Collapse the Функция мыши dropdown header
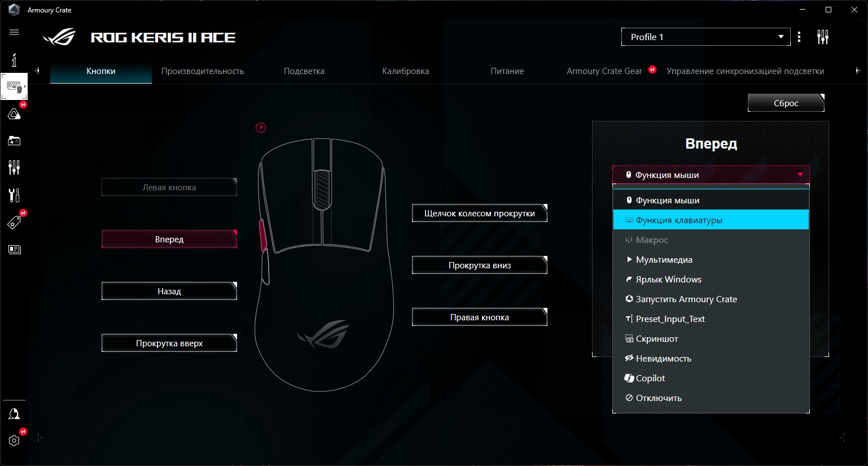868x466 pixels. [711, 175]
